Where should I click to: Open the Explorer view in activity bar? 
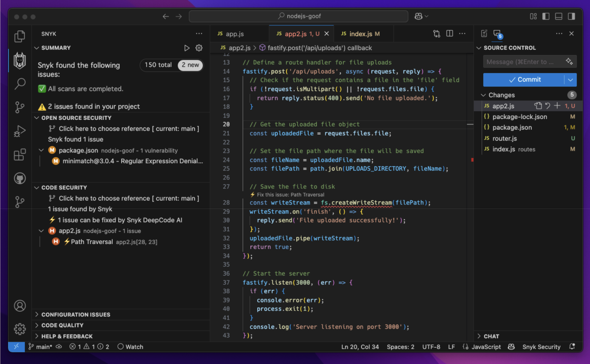tap(19, 36)
